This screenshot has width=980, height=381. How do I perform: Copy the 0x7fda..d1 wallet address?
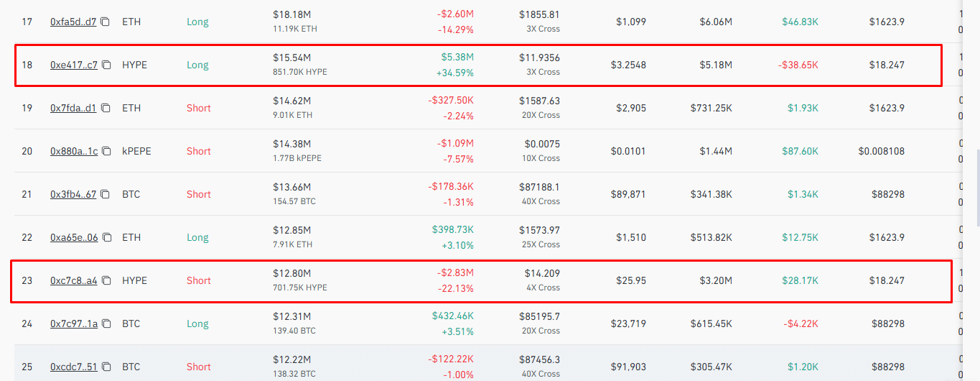(106, 109)
